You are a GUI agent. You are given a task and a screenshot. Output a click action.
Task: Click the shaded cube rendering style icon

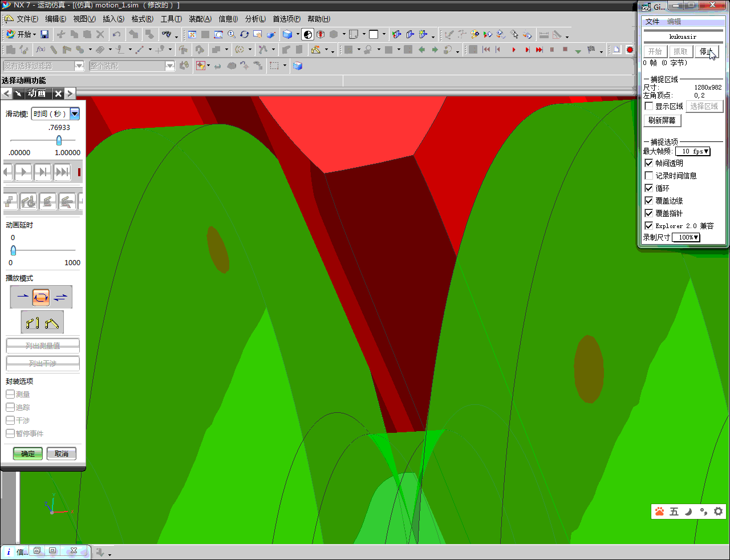click(x=287, y=34)
